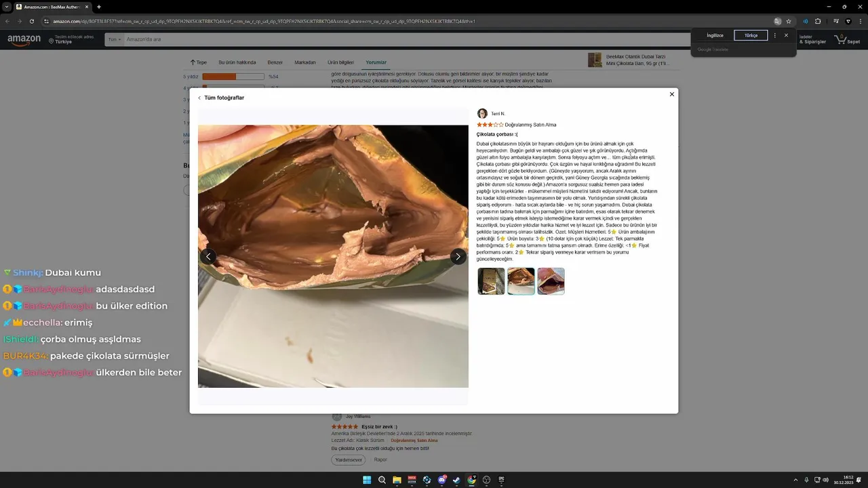Filter reviews by 5 yıldız bar

pos(233,77)
